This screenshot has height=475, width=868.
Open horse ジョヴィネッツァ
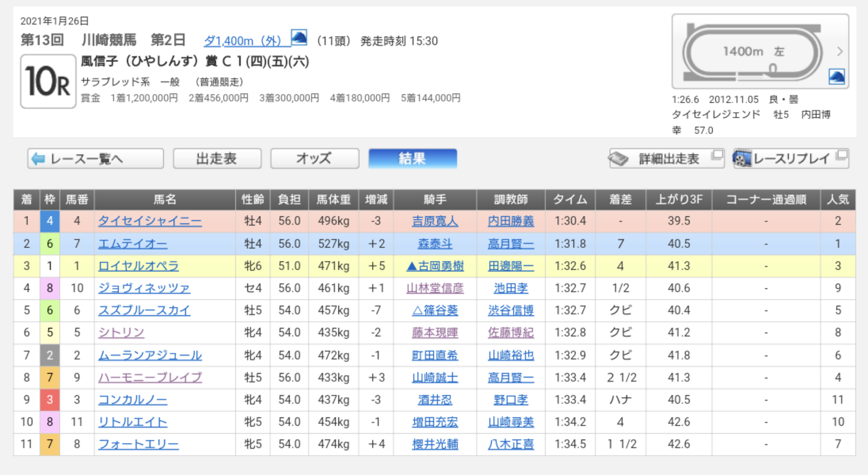(x=144, y=288)
